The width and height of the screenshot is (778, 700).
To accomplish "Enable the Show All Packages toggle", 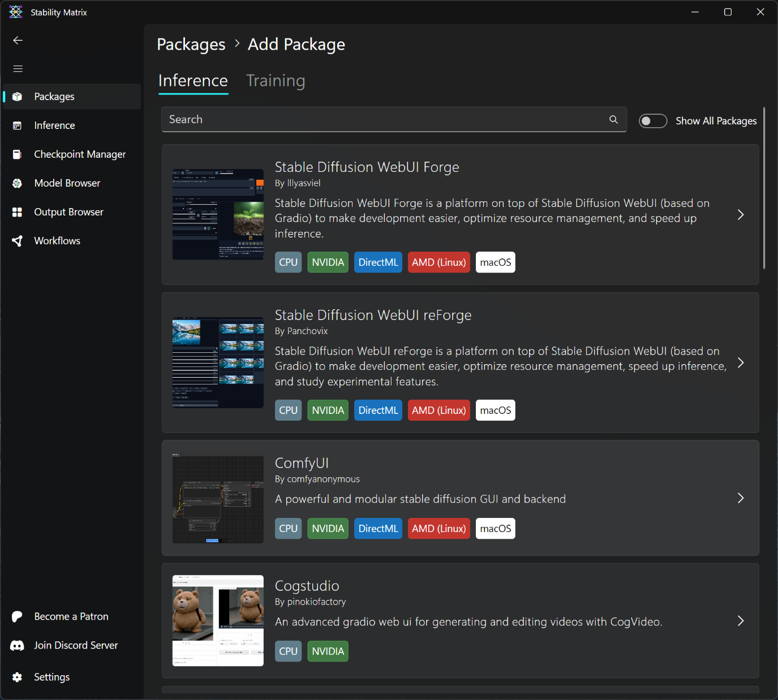I will (653, 121).
